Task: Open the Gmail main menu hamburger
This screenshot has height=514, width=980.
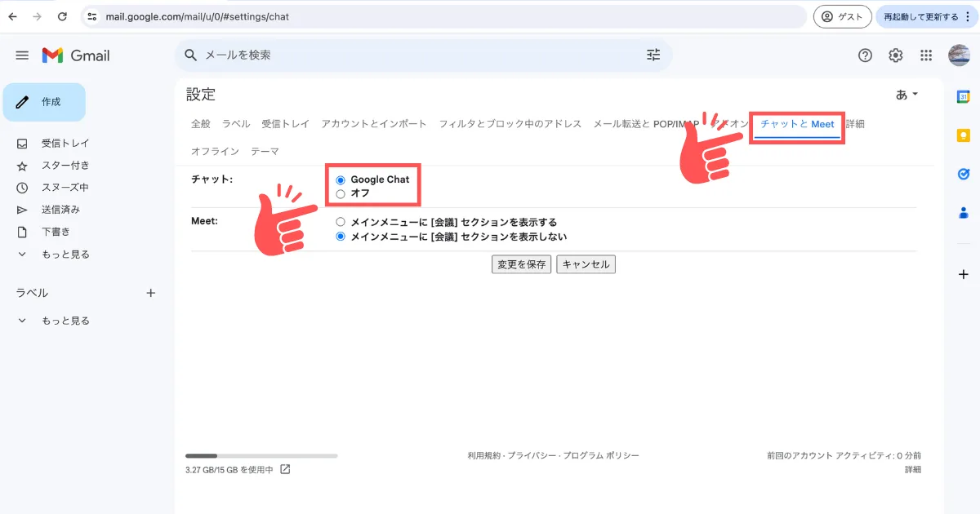Action: tap(22, 55)
